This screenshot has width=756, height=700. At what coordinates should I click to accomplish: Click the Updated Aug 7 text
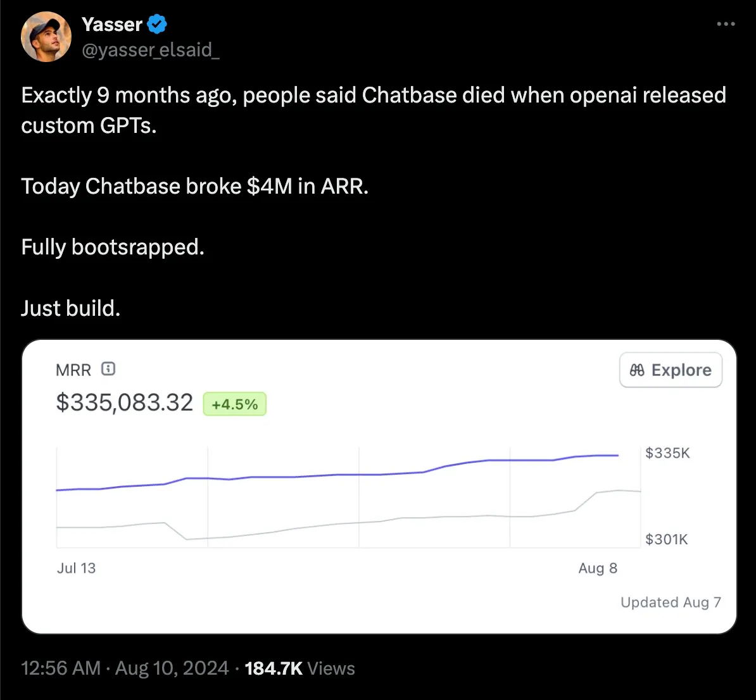[x=671, y=602]
